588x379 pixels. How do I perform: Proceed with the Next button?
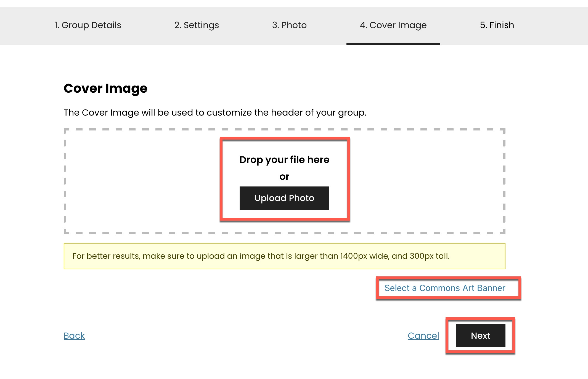(x=480, y=335)
